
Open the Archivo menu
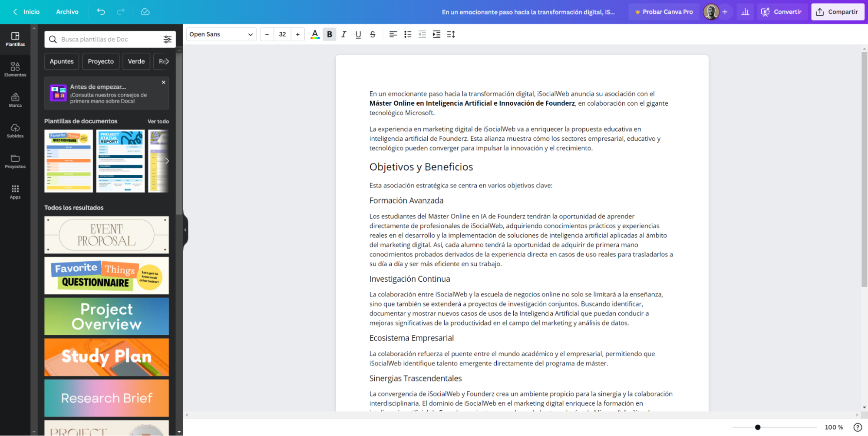tap(67, 12)
